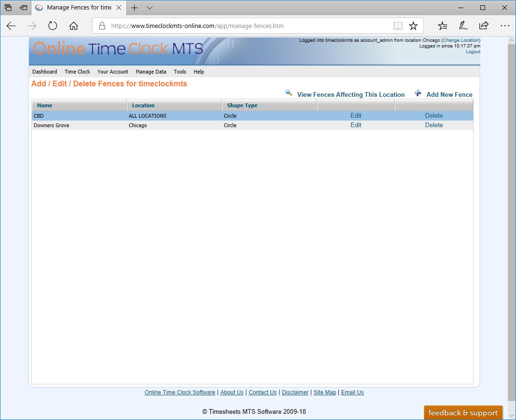Open the Site Map footer link
The width and height of the screenshot is (516, 420).
(x=325, y=392)
